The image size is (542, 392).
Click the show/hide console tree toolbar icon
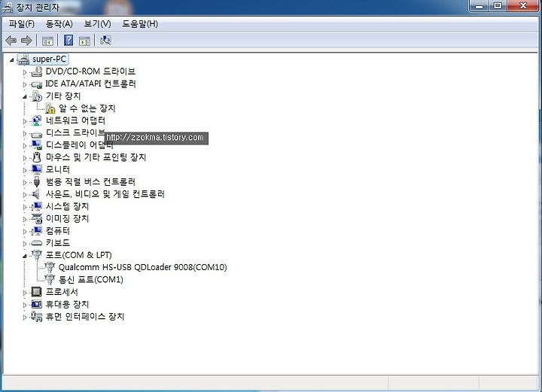coord(47,41)
